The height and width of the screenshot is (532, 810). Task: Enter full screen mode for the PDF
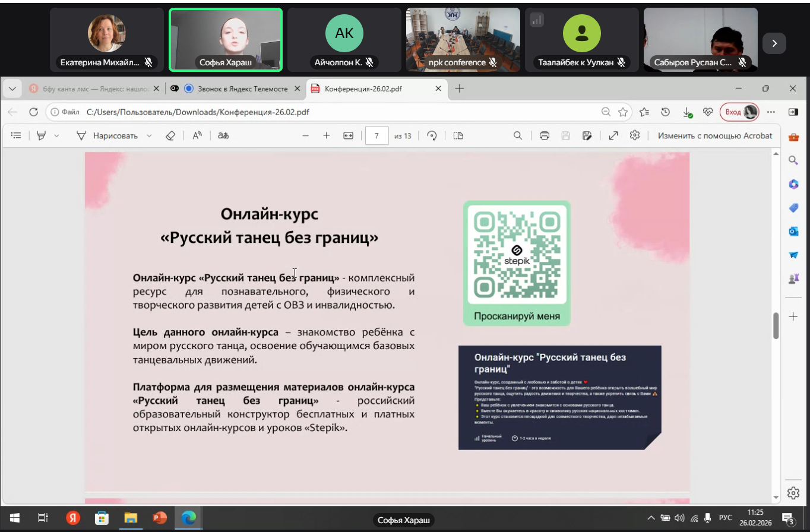click(x=613, y=135)
